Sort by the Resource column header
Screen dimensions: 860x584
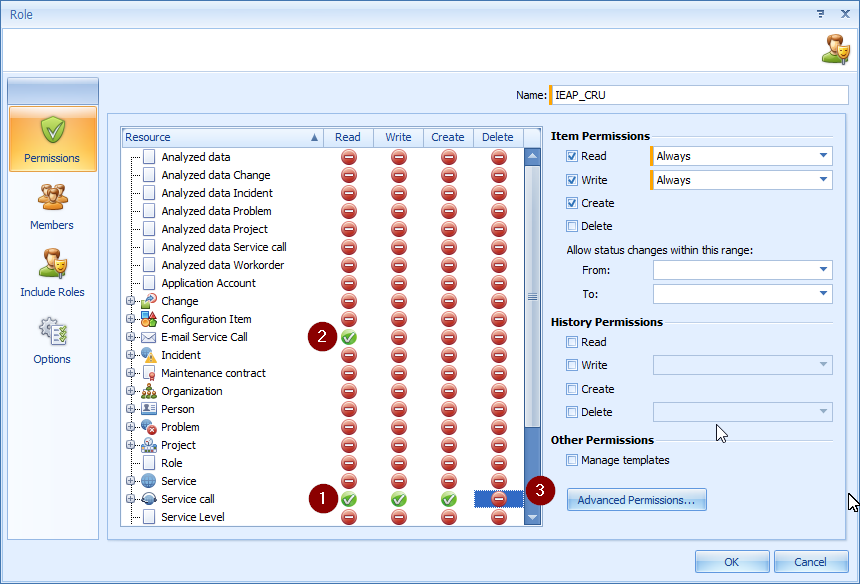[220, 137]
